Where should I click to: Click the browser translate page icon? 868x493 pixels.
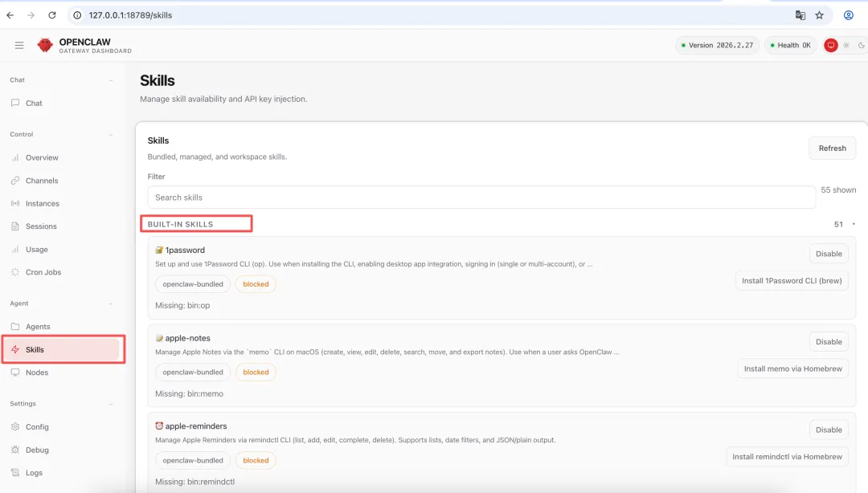click(800, 15)
